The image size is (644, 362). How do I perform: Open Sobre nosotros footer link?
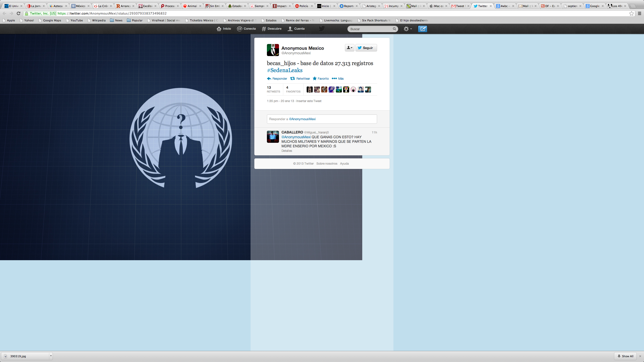click(x=327, y=164)
